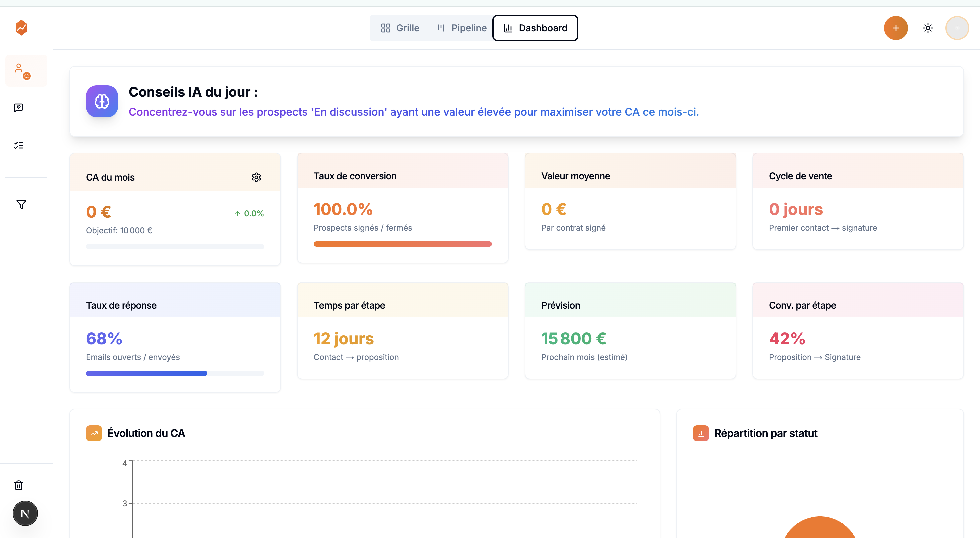Open the task checklist sidebar icon

click(19, 145)
